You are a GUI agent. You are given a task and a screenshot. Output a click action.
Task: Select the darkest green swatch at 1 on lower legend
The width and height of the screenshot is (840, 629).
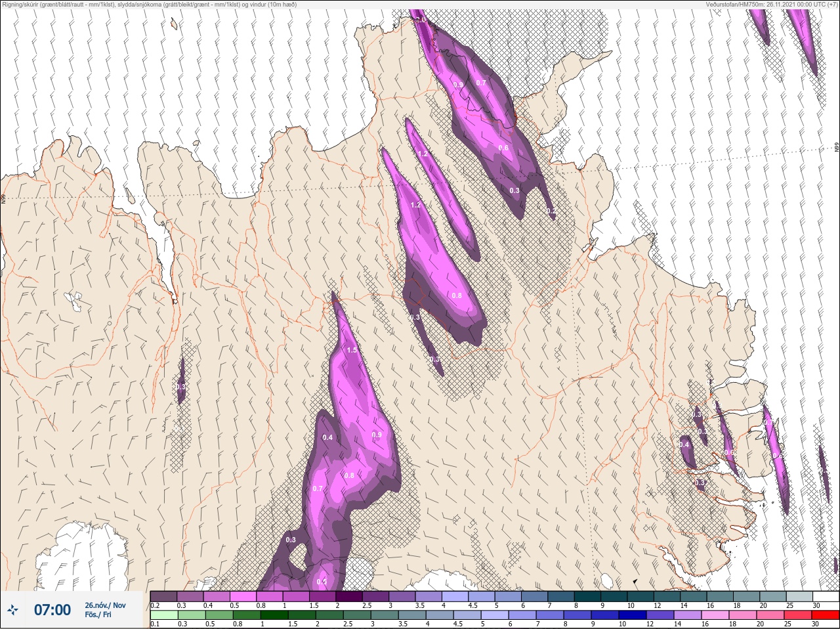[275, 615]
